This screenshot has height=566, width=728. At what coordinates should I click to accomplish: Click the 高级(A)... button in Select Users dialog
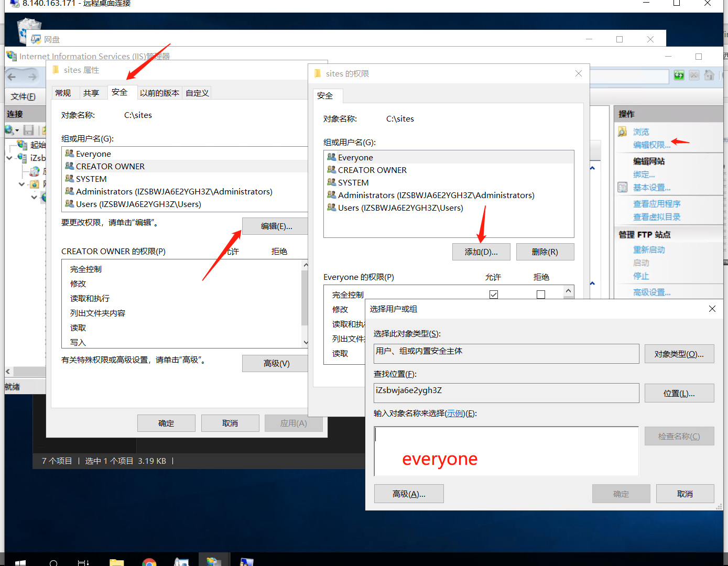409,494
